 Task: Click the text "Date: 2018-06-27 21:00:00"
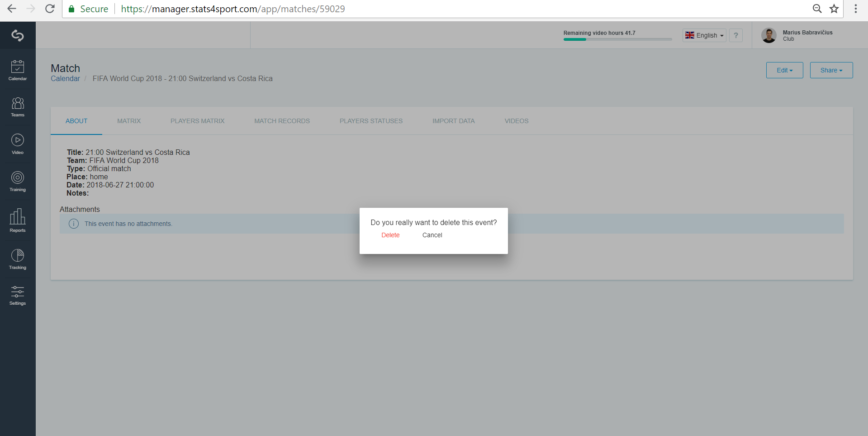click(110, 185)
